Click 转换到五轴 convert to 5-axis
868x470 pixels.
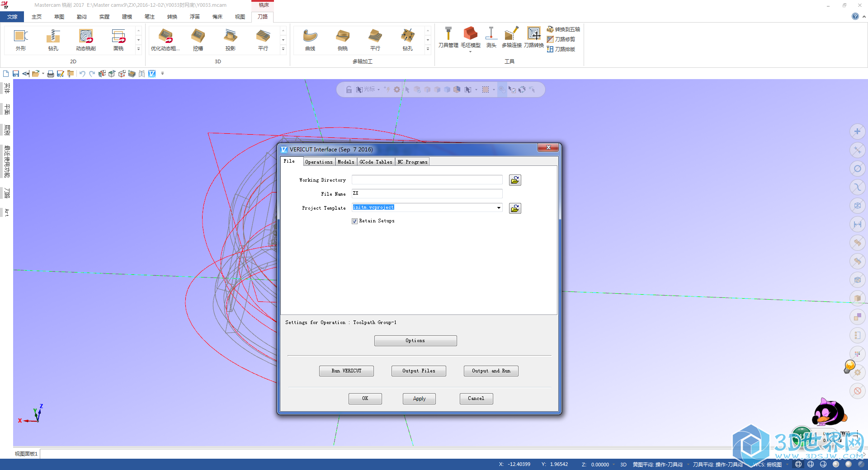pyautogui.click(x=563, y=29)
